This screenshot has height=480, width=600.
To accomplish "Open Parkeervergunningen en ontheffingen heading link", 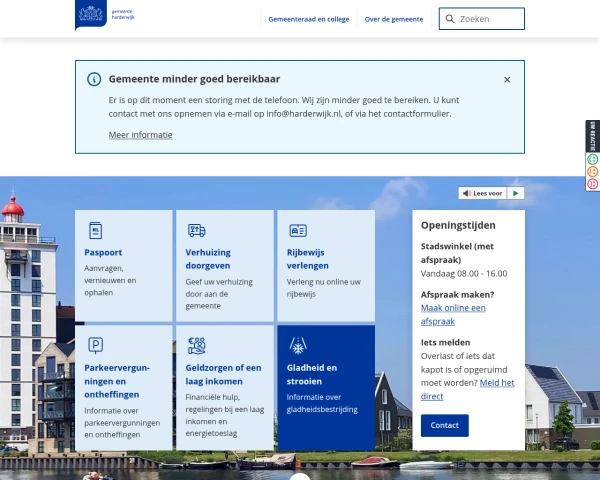I will coord(117,381).
